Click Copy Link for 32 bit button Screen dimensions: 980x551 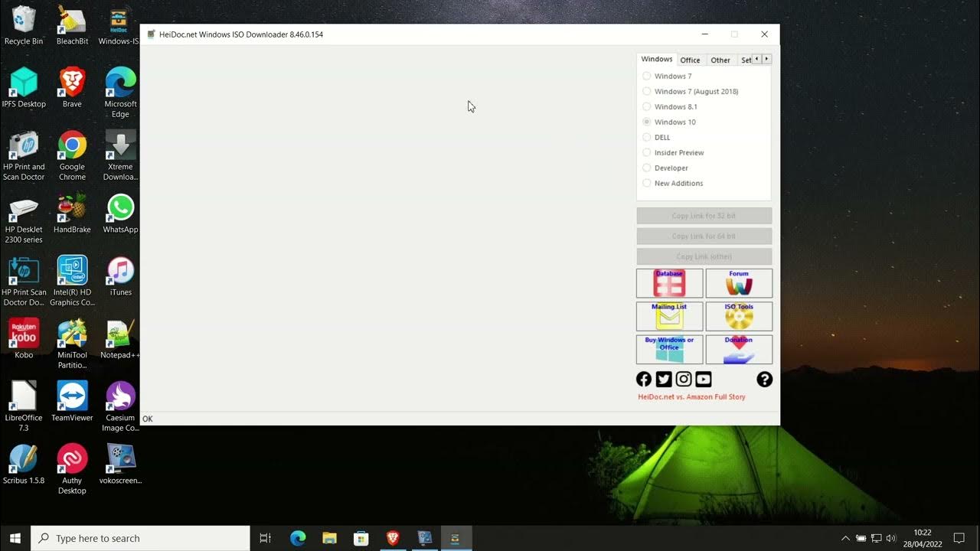pyautogui.click(x=704, y=216)
